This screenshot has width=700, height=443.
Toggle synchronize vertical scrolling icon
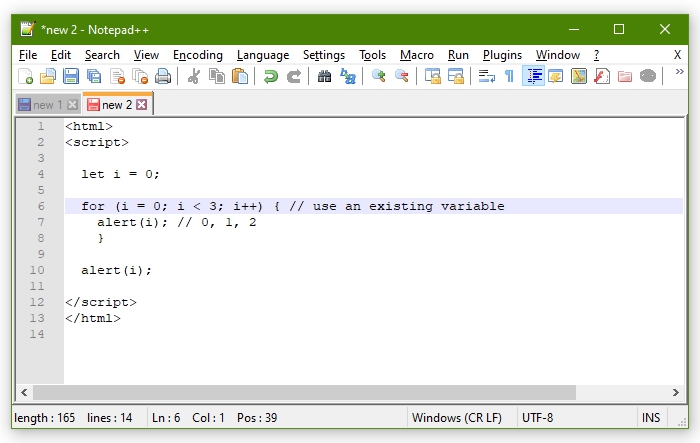[432, 76]
